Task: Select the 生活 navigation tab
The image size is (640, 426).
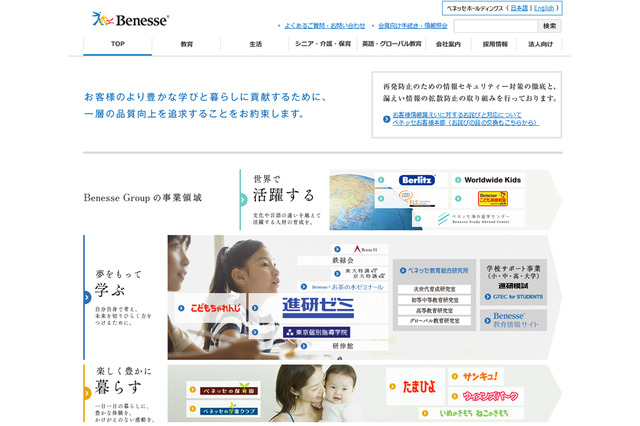Action: coord(256,44)
